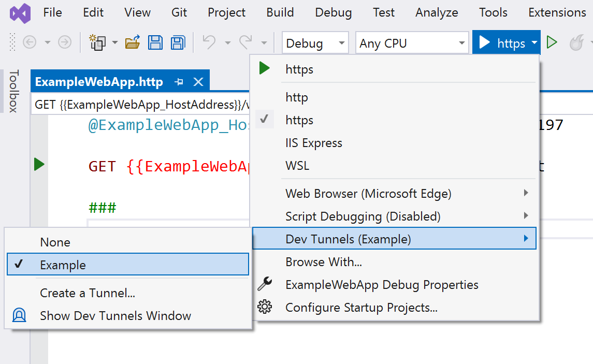Viewport: 593px width, 364px height.
Task: Open the Test menu
Action: (383, 12)
